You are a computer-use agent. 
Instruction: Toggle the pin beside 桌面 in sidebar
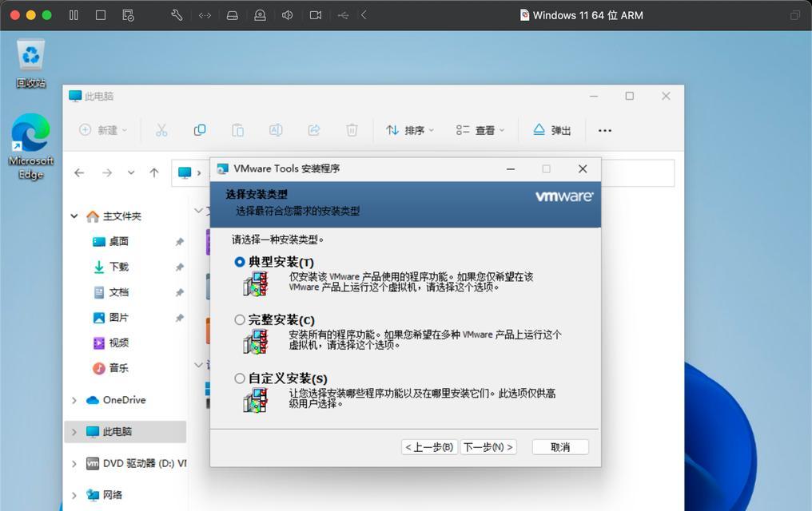click(180, 242)
